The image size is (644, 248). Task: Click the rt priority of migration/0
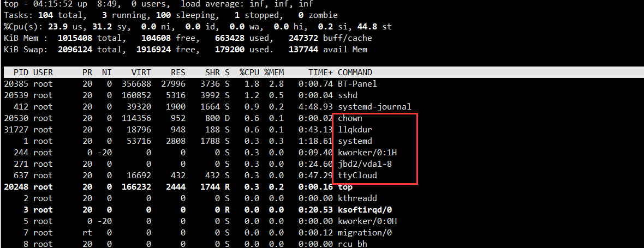click(x=87, y=233)
